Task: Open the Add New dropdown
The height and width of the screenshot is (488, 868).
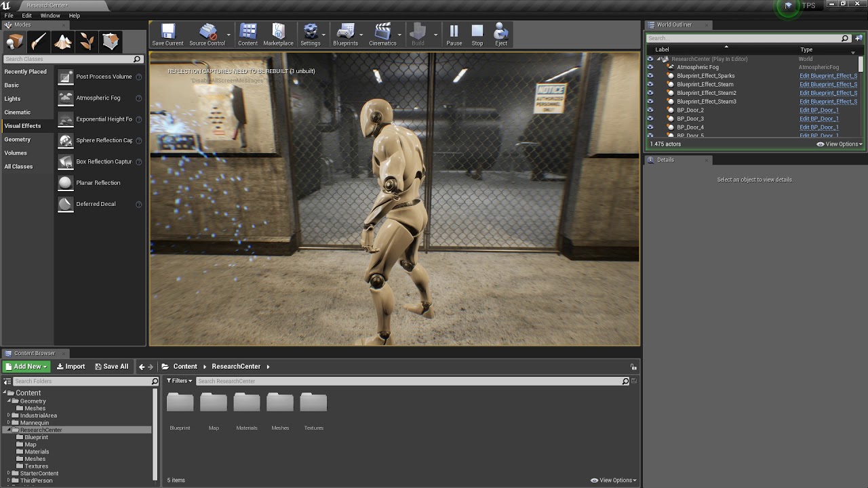Action: pos(26,367)
